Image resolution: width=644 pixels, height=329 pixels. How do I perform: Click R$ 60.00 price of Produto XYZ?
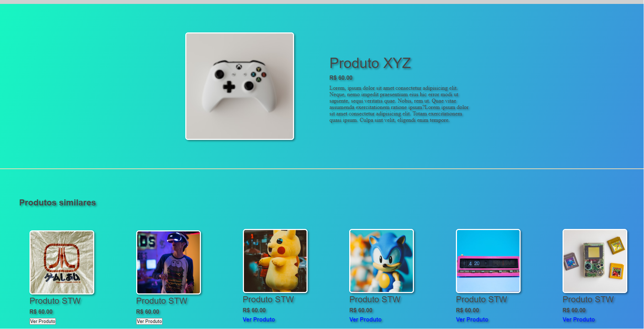341,78
